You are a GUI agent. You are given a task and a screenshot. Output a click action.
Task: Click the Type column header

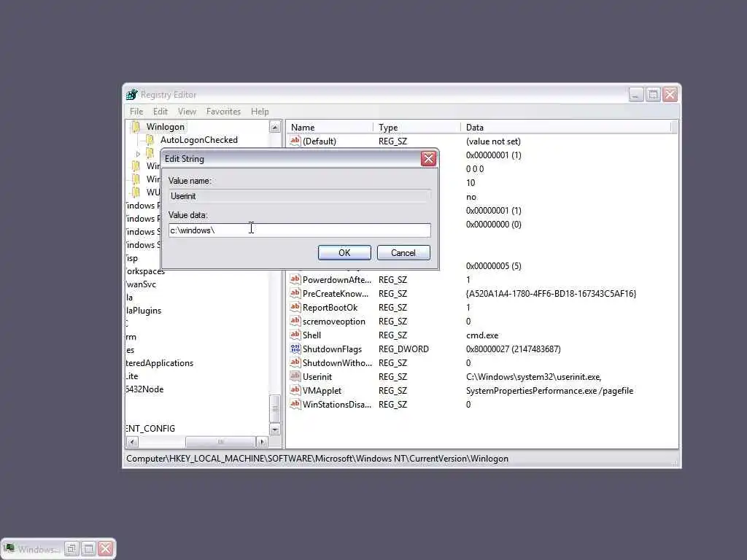point(417,127)
